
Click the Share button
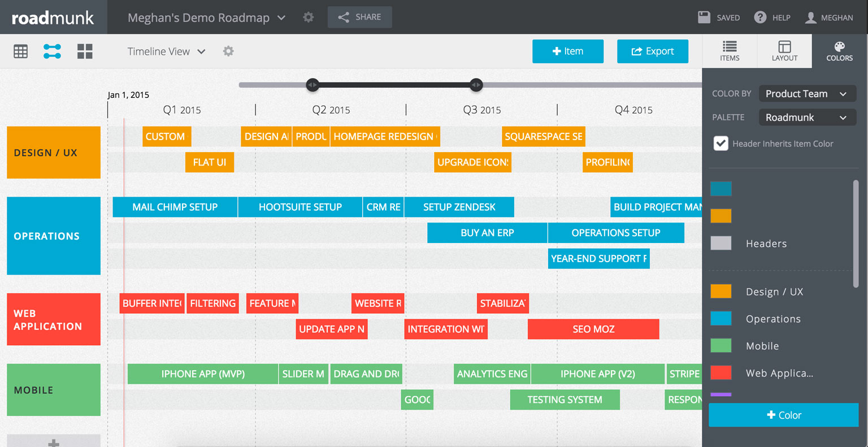coord(360,18)
